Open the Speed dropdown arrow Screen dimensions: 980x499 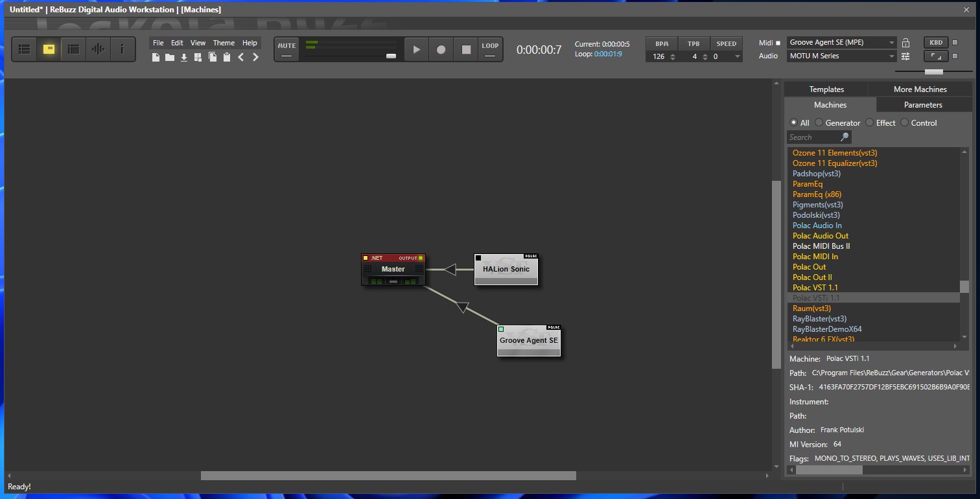pyautogui.click(x=737, y=57)
